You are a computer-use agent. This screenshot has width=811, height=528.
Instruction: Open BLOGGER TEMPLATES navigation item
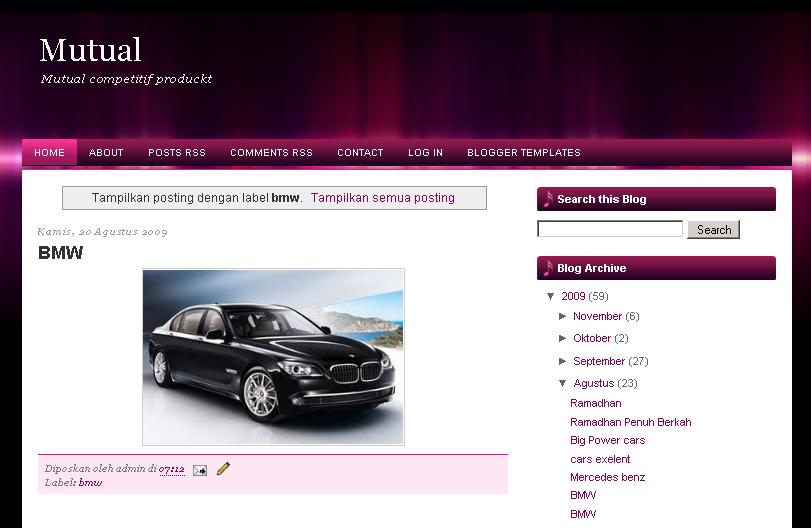click(524, 153)
